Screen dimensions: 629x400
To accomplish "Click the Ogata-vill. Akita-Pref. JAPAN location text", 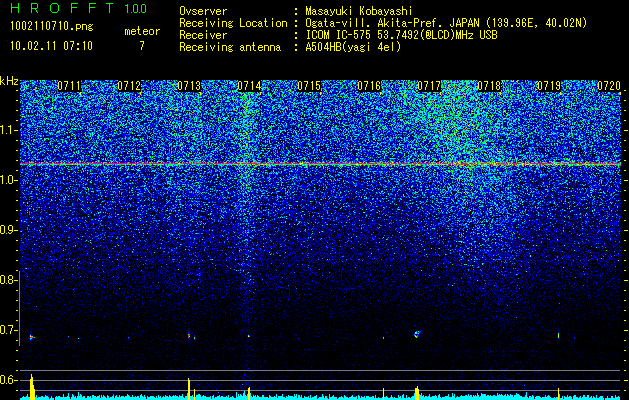I will click(x=446, y=23).
